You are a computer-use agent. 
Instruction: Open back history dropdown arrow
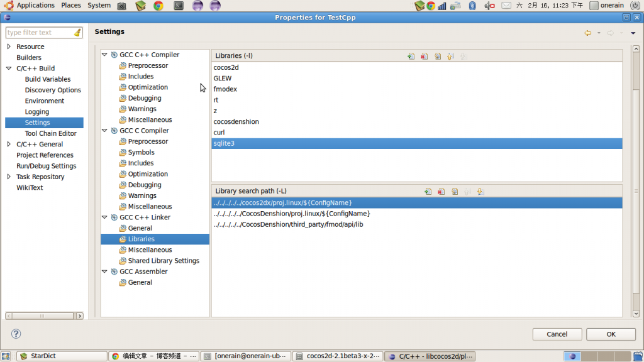(x=599, y=33)
